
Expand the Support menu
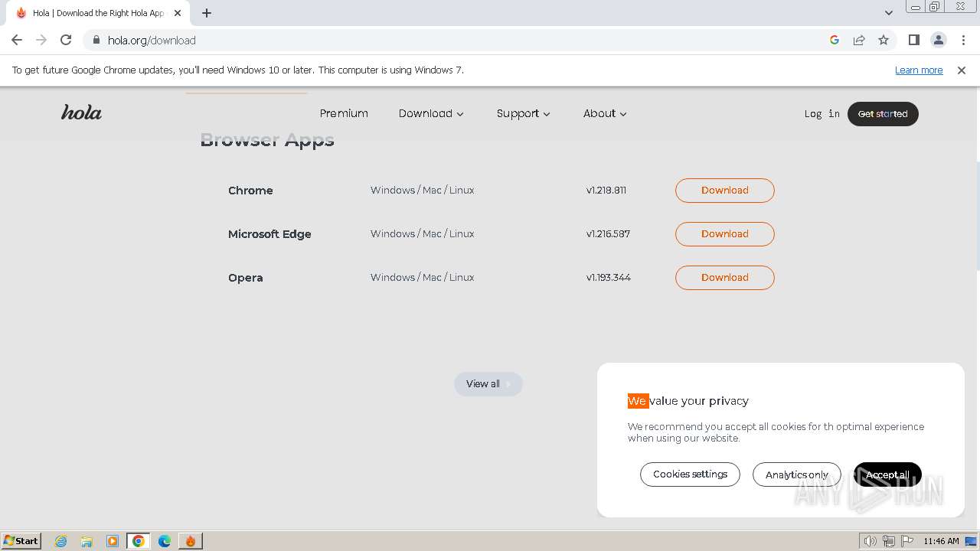pos(523,113)
